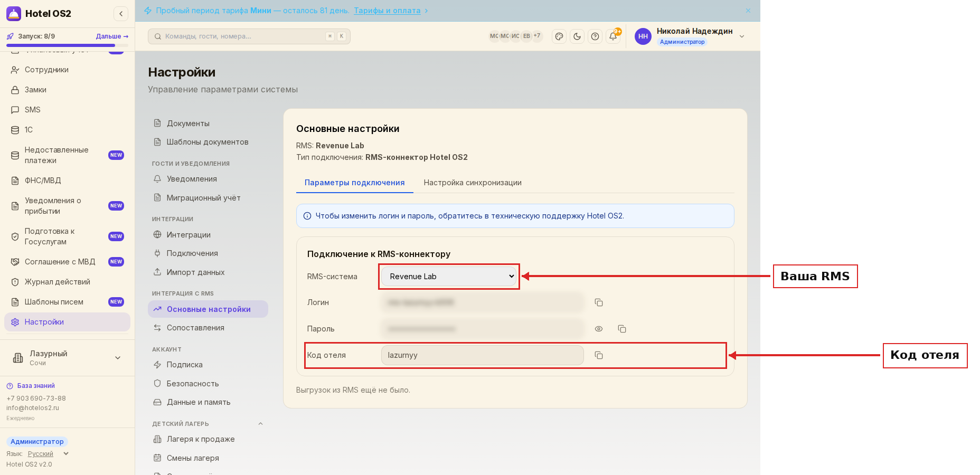
Task: Follow the Тарифы и оплата link
Action: [387, 11]
